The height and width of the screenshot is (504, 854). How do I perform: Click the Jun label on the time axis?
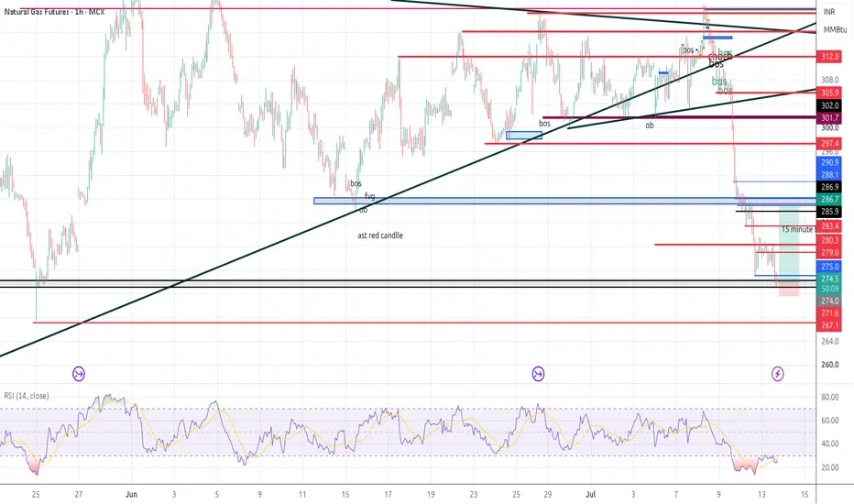(131, 495)
